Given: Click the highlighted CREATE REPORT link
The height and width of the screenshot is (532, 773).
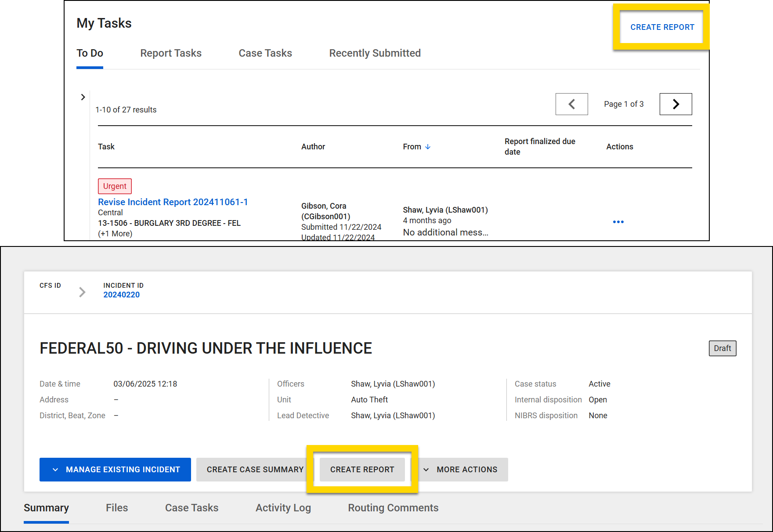Looking at the screenshot, I should click(x=662, y=27).
